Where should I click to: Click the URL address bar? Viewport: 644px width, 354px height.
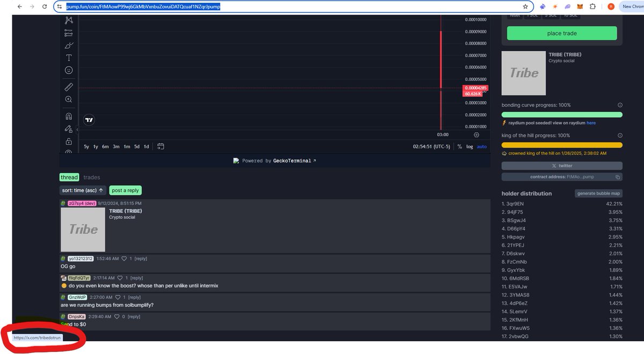[x=292, y=6]
